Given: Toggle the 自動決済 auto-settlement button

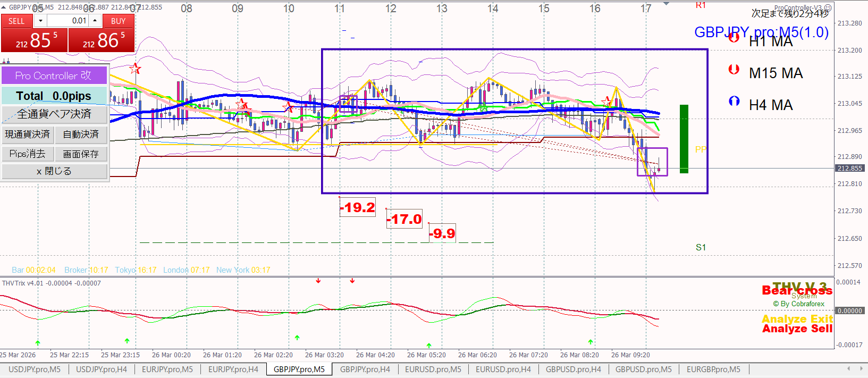Looking at the screenshot, I should tap(81, 135).
